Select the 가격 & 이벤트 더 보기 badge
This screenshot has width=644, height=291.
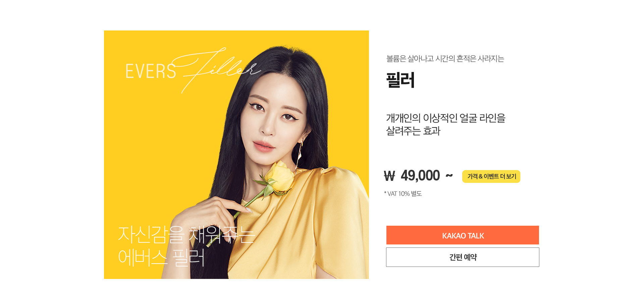[x=491, y=176]
